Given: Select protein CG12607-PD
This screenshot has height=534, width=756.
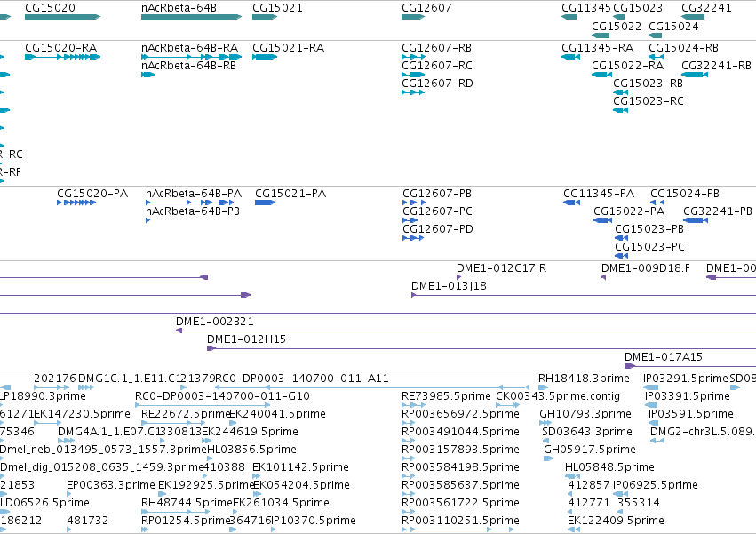Looking at the screenshot, I should coord(413,238).
